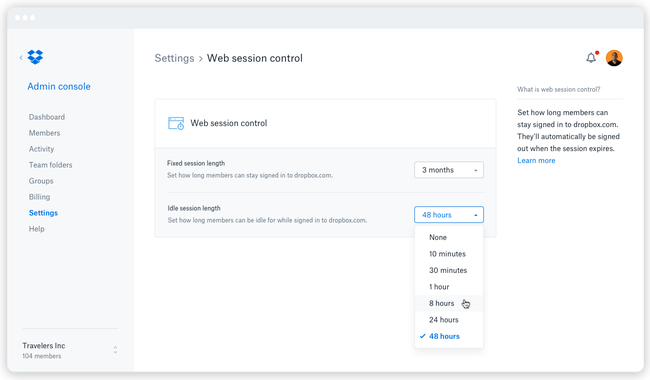The width and height of the screenshot is (650, 380).
Task: Click the back chevron beside Dropbox logo
Action: coord(21,57)
